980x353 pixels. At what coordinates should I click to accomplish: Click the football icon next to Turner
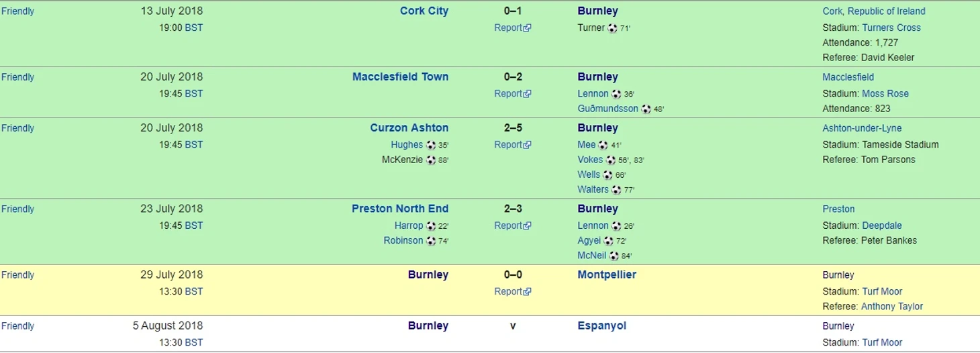point(612,28)
